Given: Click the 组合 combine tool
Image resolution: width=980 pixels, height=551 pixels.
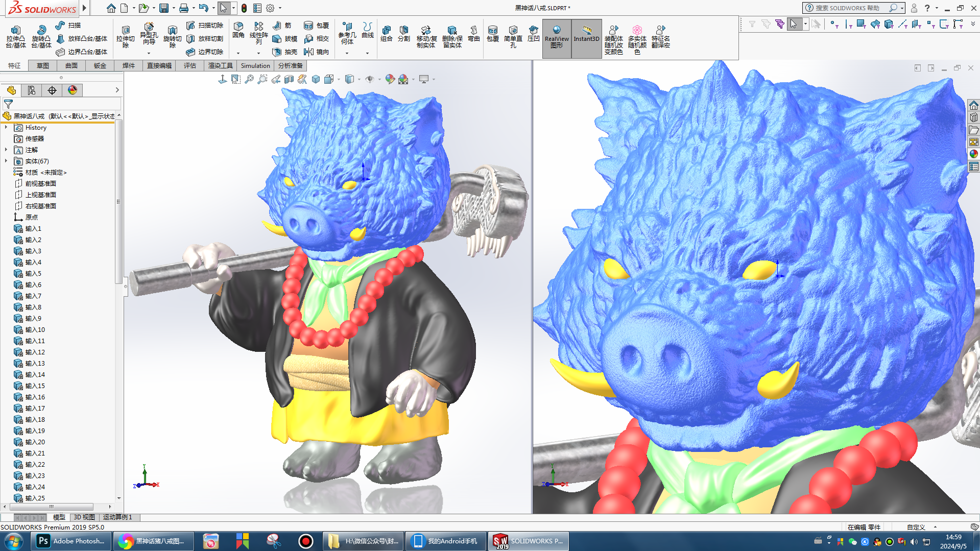Looking at the screenshot, I should (386, 33).
